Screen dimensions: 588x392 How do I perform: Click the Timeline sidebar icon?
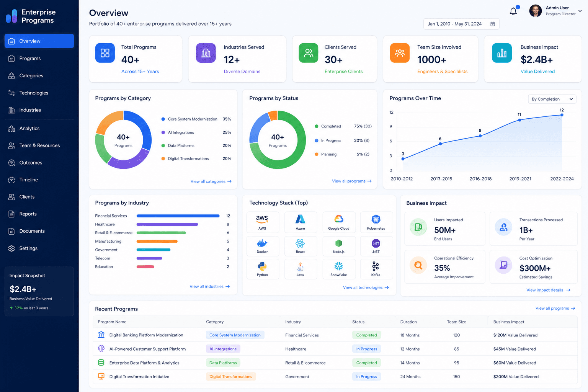[11, 180]
